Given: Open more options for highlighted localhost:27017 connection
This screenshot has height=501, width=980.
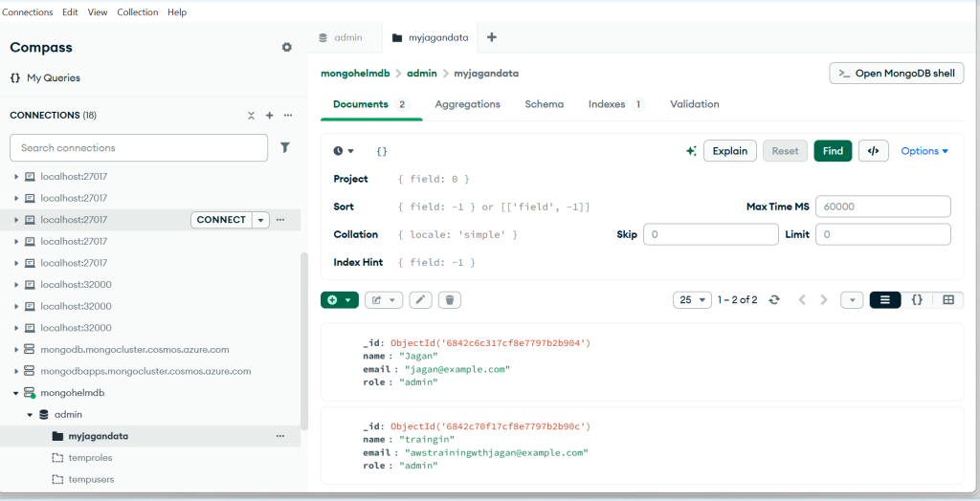Looking at the screenshot, I should (x=280, y=220).
